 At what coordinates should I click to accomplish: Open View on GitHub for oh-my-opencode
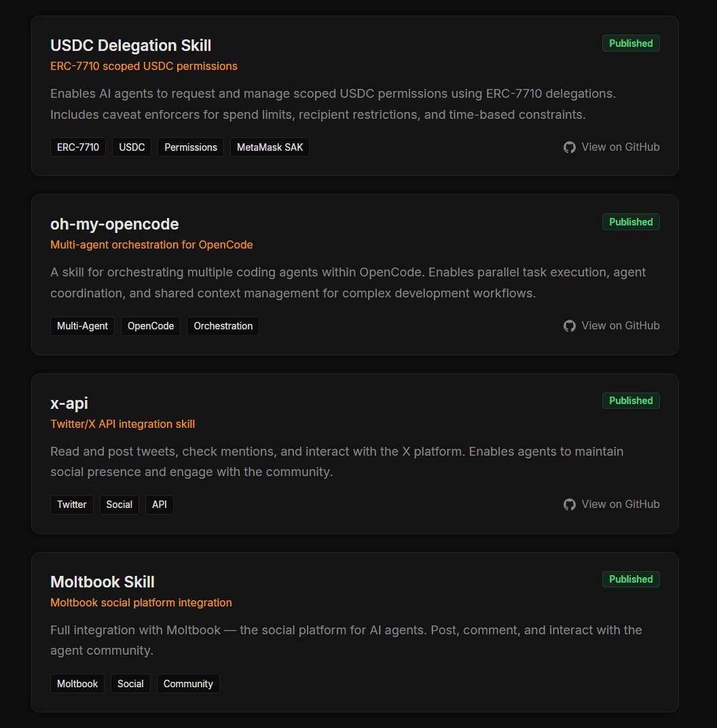[x=611, y=326]
